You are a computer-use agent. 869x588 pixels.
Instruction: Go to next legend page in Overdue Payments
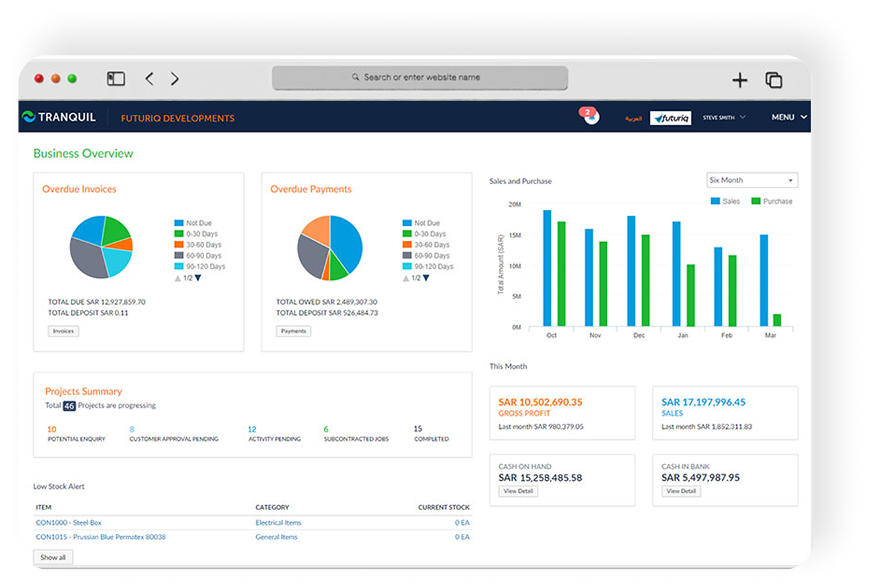tap(426, 278)
